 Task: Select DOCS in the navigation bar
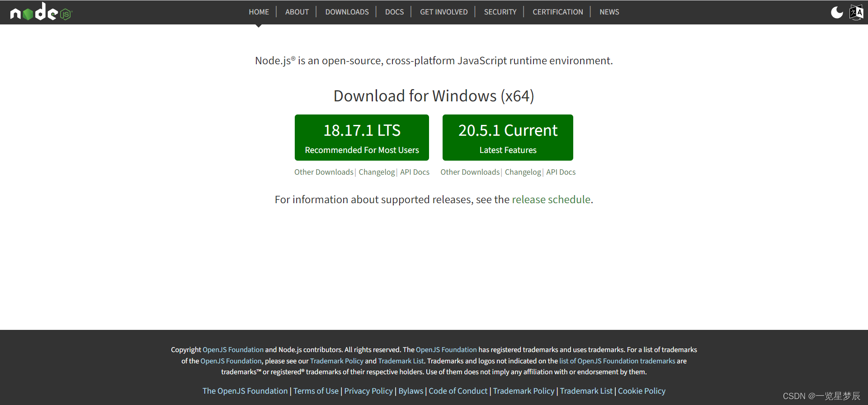[394, 12]
